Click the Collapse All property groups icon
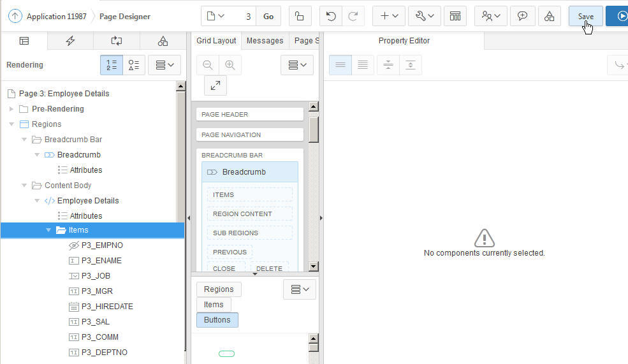The image size is (628, 364). point(388,65)
